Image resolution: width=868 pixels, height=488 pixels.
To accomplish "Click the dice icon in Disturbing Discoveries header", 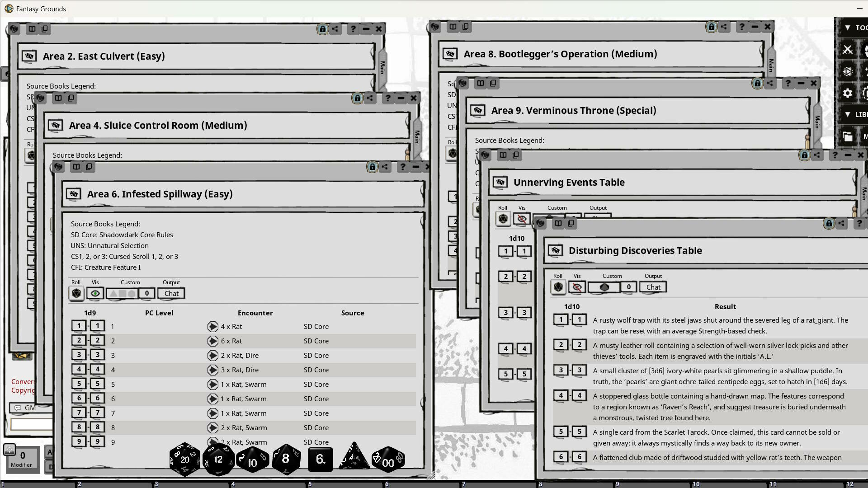I will [556, 250].
